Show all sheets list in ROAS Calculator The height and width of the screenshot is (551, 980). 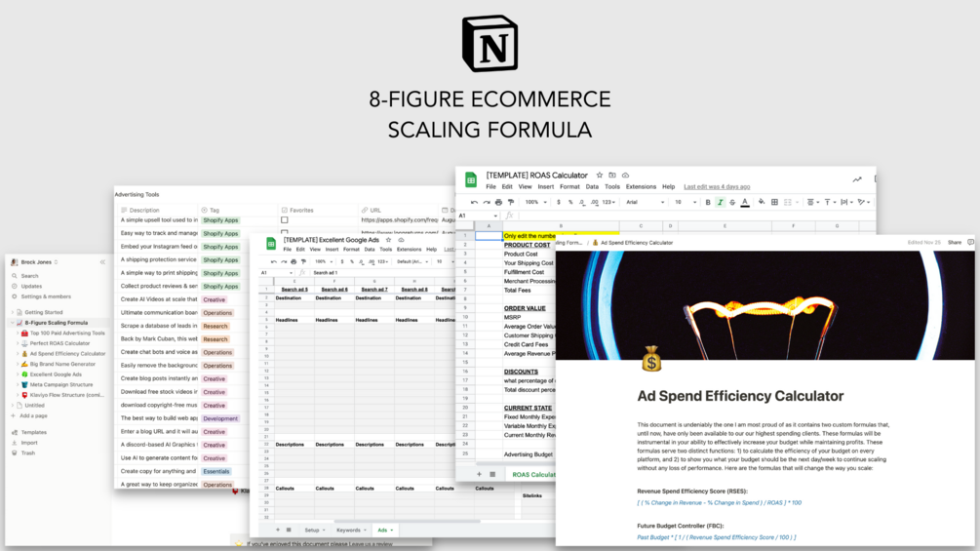tap(492, 475)
